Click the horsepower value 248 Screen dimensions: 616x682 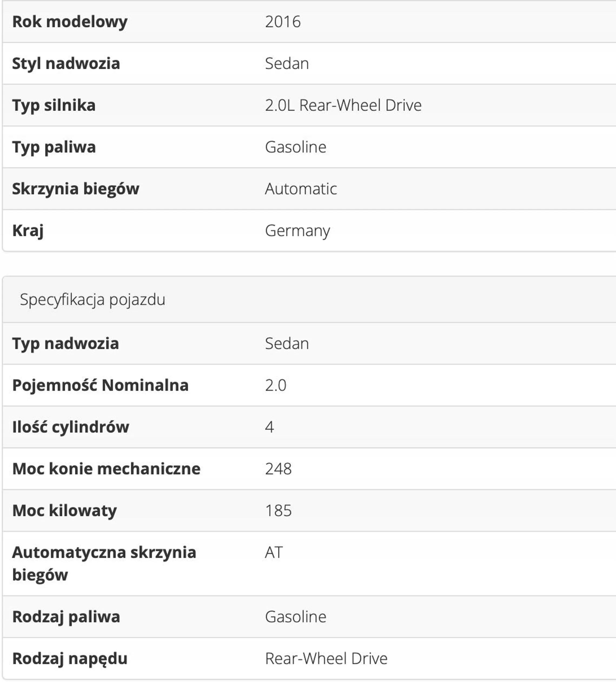coord(278,469)
